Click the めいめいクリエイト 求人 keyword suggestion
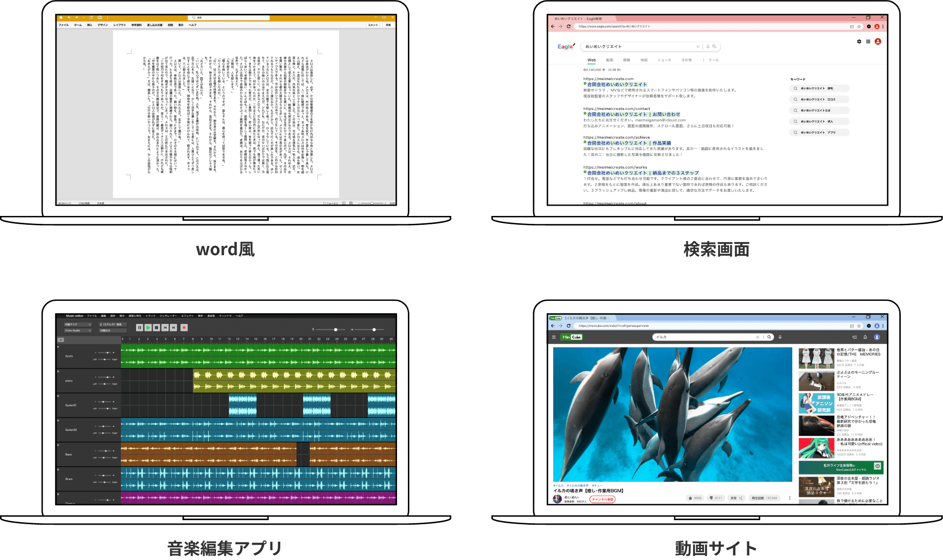This screenshot has height=560, width=943. (819, 121)
